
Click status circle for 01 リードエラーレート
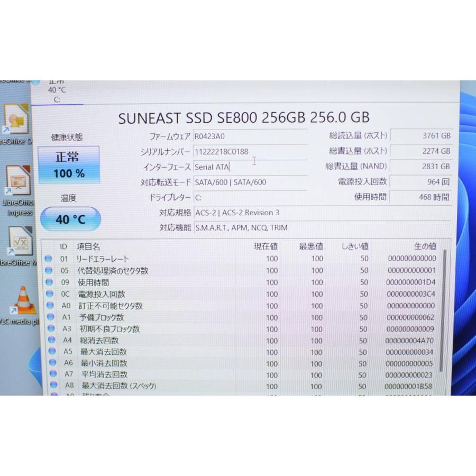point(48,259)
